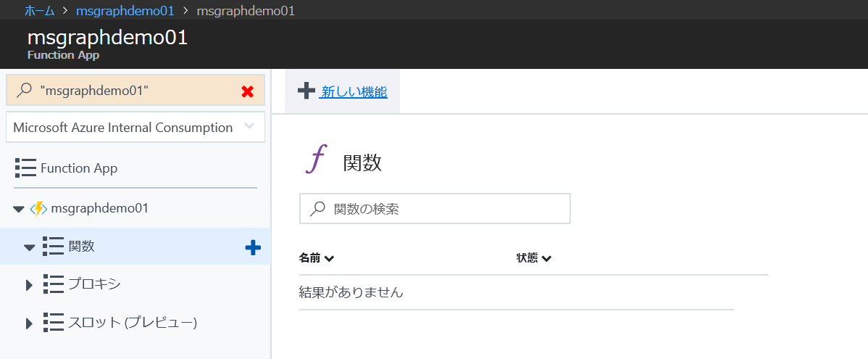Click the 関数 heading in main pane
Image resolution: width=868 pixels, height=359 pixels.
click(x=362, y=163)
